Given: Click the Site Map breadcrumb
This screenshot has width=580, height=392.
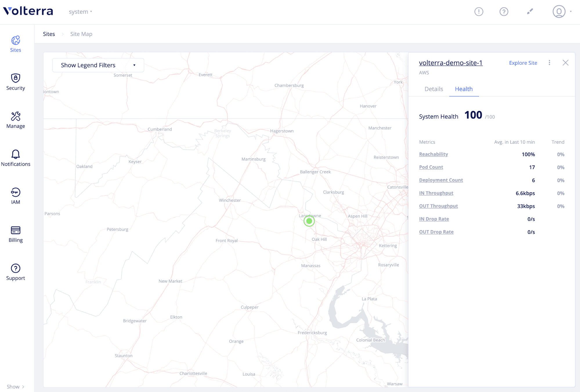Looking at the screenshot, I should point(81,34).
